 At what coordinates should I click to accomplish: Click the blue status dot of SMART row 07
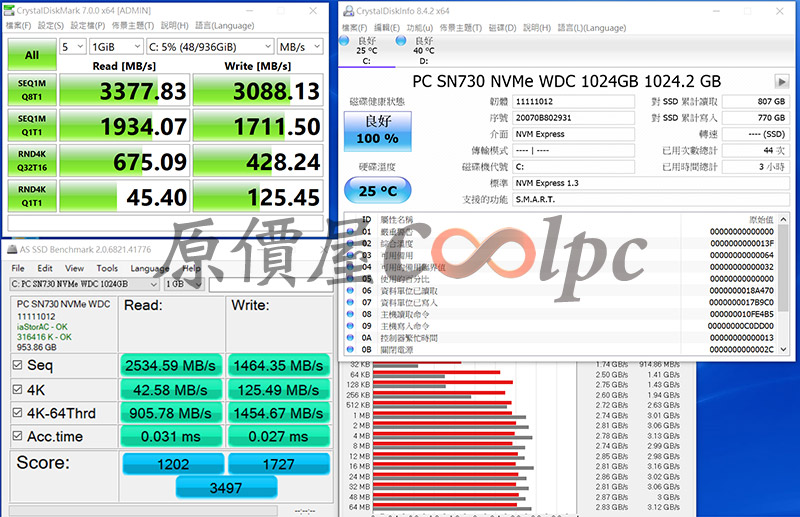[351, 302]
